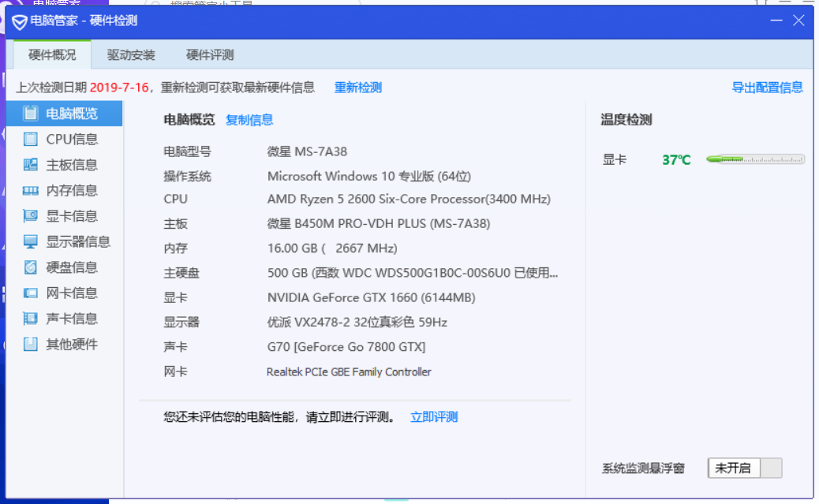The height and width of the screenshot is (504, 819).
Task: Click the 声卡信息 sound card icon
Action: click(30, 318)
